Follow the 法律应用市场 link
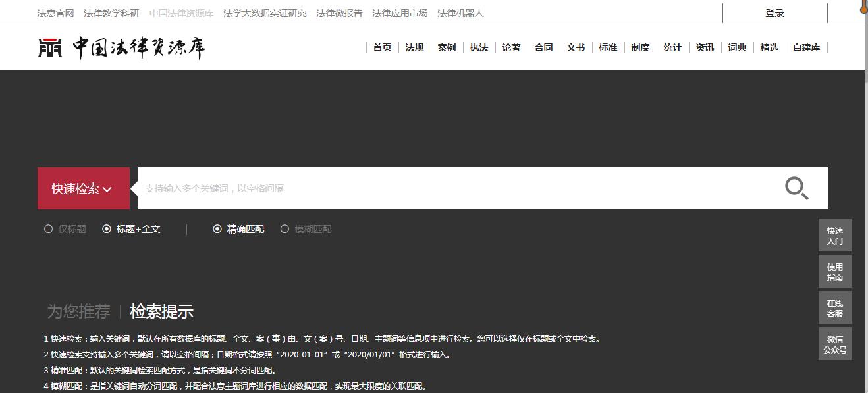 click(x=400, y=13)
